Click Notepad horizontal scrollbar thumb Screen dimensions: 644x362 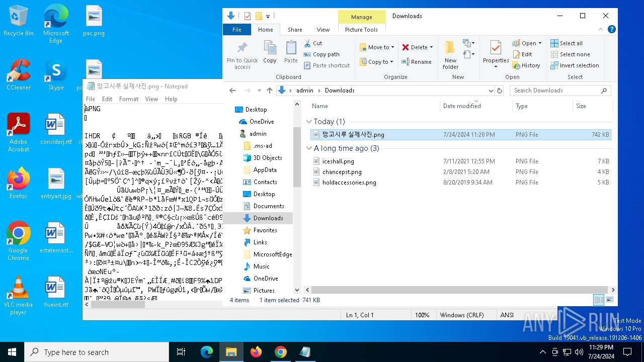(118, 305)
